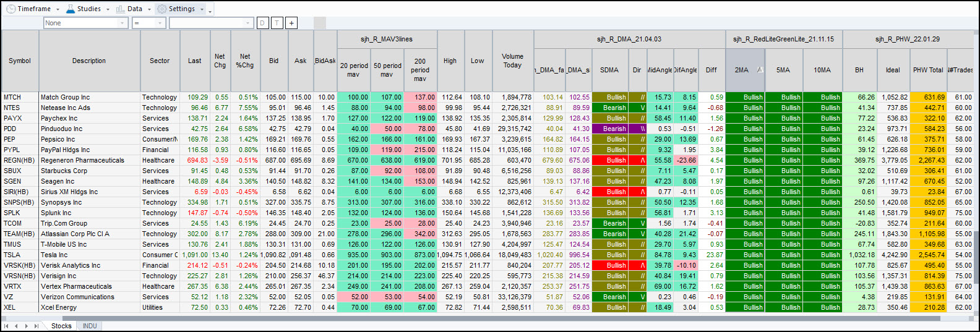Viewport: 980px width, 332px height.
Task: Go to next sheet tab arrow
Action: (x=26, y=326)
